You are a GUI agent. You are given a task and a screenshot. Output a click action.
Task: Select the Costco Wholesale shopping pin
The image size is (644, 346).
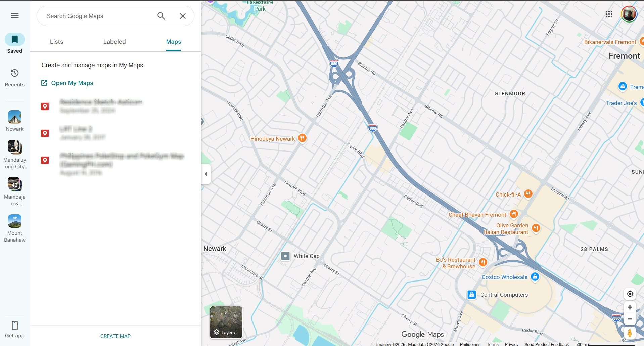(535, 277)
